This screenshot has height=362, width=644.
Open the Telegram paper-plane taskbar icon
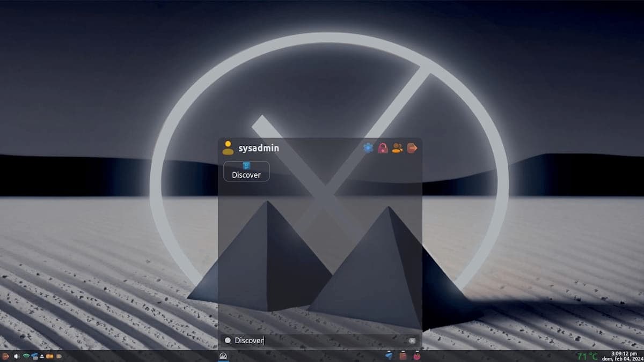click(389, 356)
